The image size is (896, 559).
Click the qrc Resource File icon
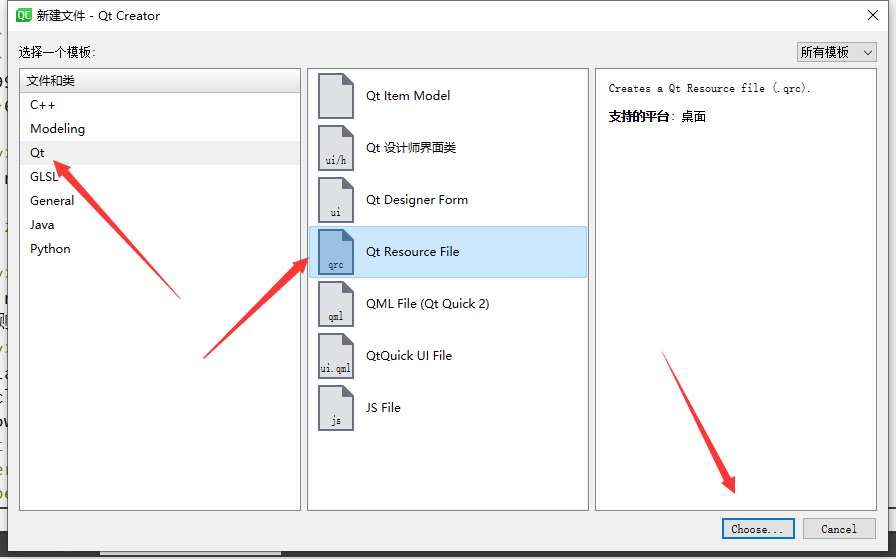tap(336, 252)
